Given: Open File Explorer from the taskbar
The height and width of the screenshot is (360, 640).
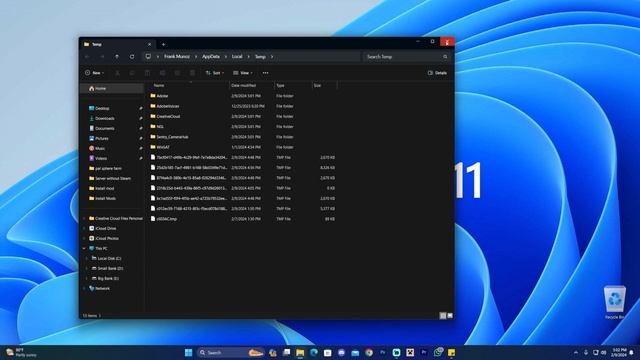Looking at the screenshot, I should (x=300, y=353).
